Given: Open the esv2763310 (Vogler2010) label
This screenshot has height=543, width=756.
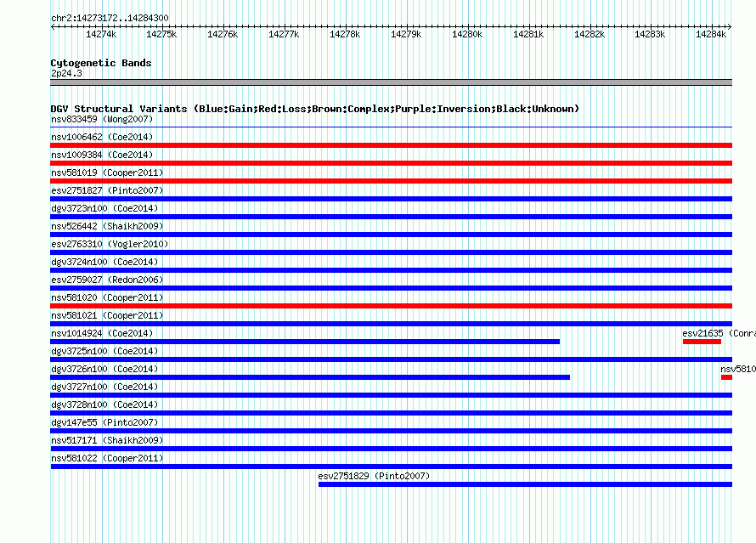Looking at the screenshot, I should [x=110, y=244].
